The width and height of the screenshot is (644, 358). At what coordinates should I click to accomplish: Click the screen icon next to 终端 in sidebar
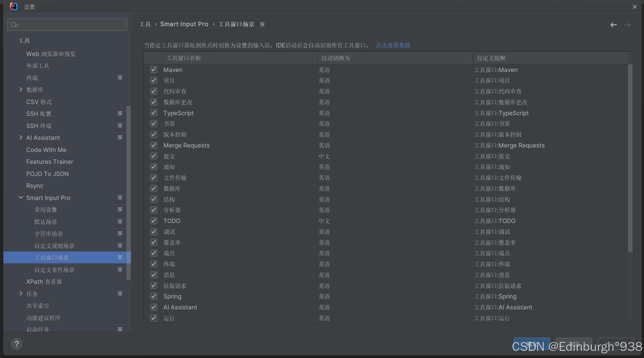tap(120, 77)
